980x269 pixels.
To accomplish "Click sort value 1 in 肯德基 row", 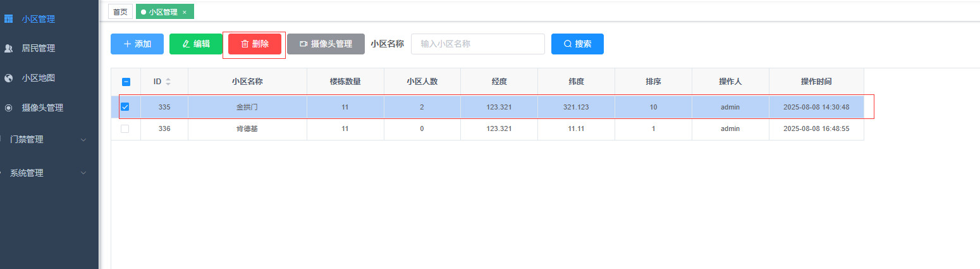I will click(653, 128).
